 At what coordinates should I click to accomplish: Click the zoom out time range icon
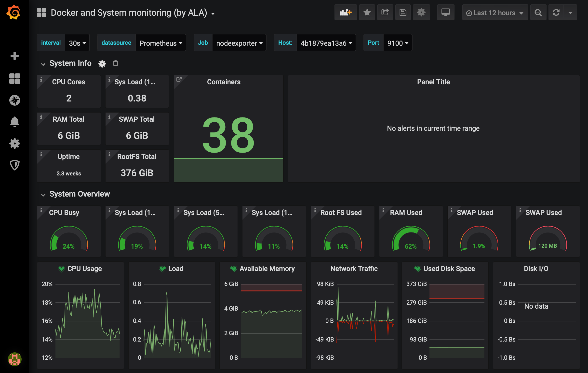(538, 13)
